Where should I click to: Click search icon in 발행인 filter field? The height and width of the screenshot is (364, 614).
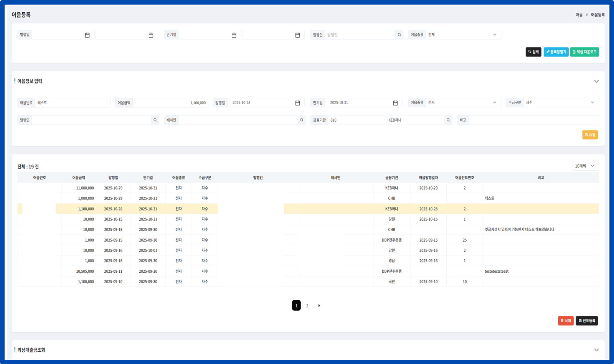(x=399, y=35)
